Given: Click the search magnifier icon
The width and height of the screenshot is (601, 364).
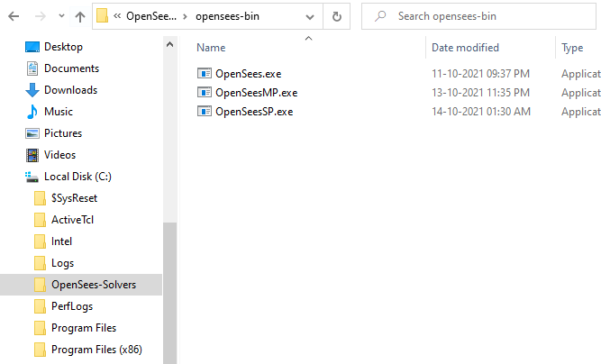Looking at the screenshot, I should [x=380, y=16].
